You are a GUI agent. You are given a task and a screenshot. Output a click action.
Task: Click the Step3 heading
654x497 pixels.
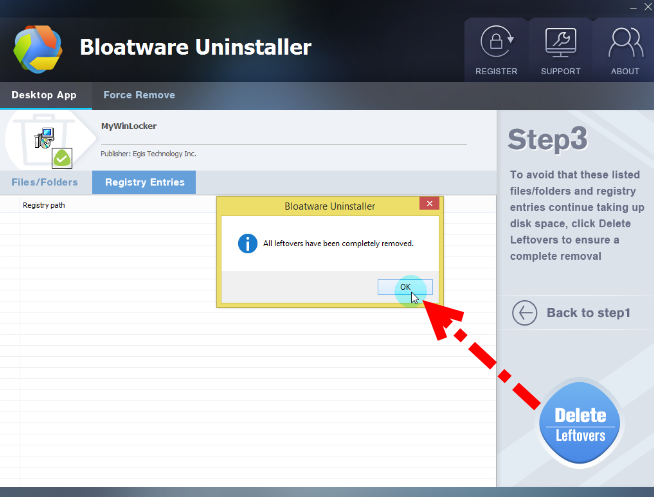(x=547, y=139)
